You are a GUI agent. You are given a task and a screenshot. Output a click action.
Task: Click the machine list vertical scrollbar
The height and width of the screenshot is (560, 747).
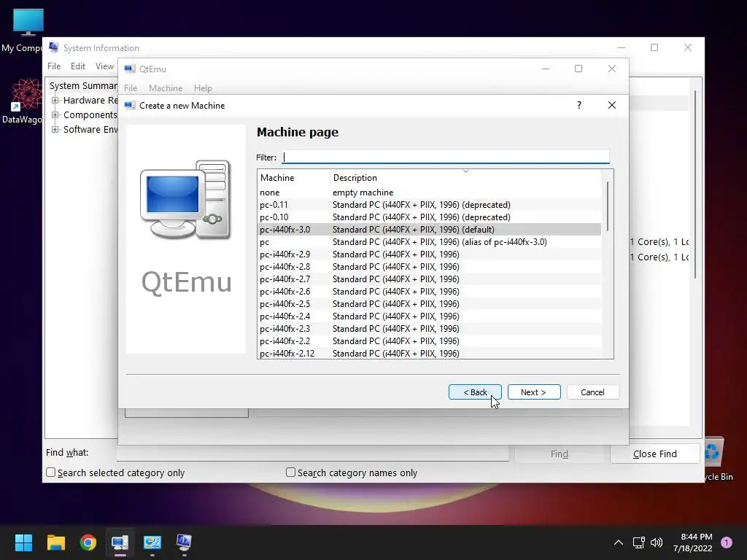click(608, 207)
